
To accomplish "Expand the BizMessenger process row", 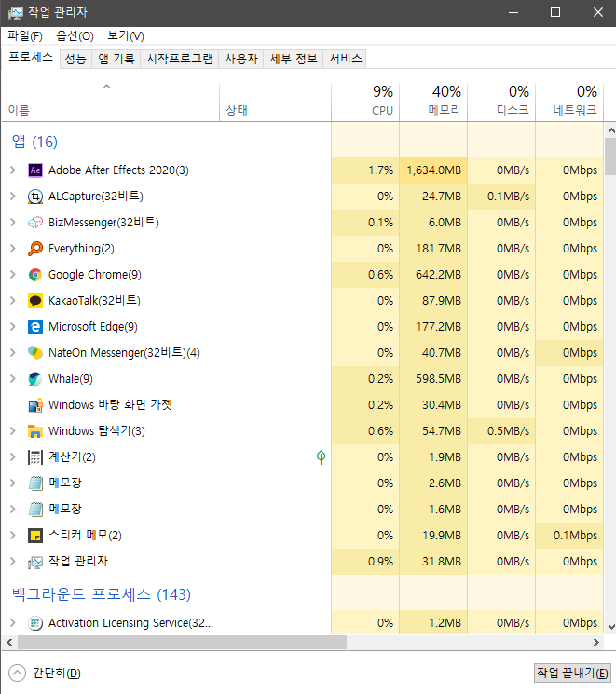I will click(13, 223).
